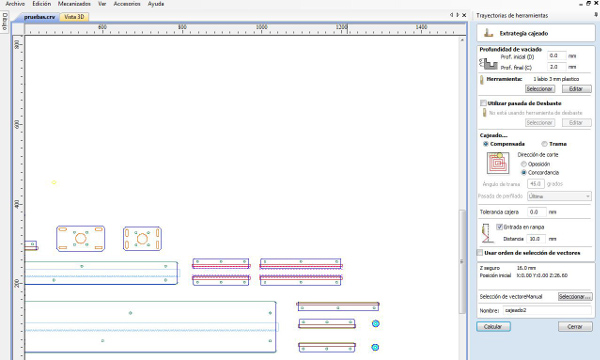Screen dimensions: 600x360
Task: Enable Utilizar pasada de Desbaste checkbox
Action: [x=483, y=103]
